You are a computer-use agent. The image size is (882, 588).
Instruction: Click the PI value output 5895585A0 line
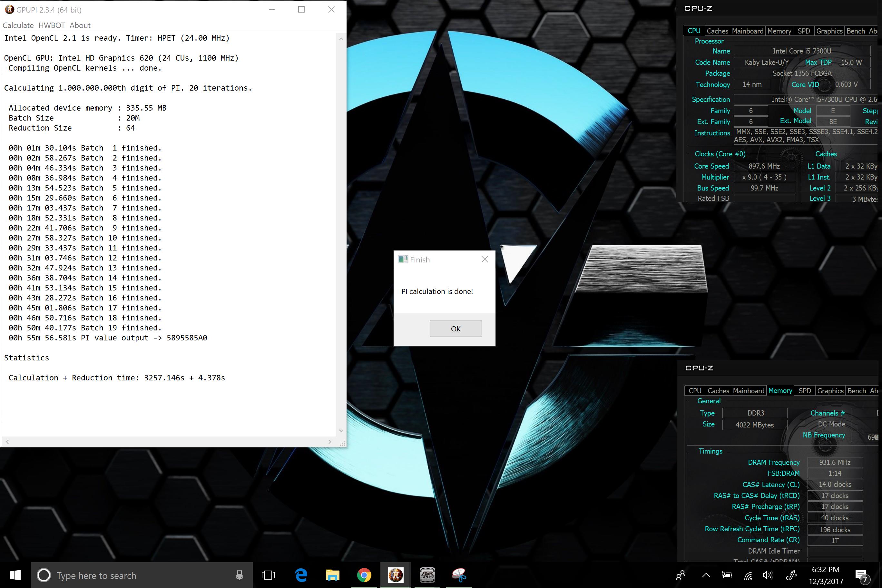(x=108, y=338)
